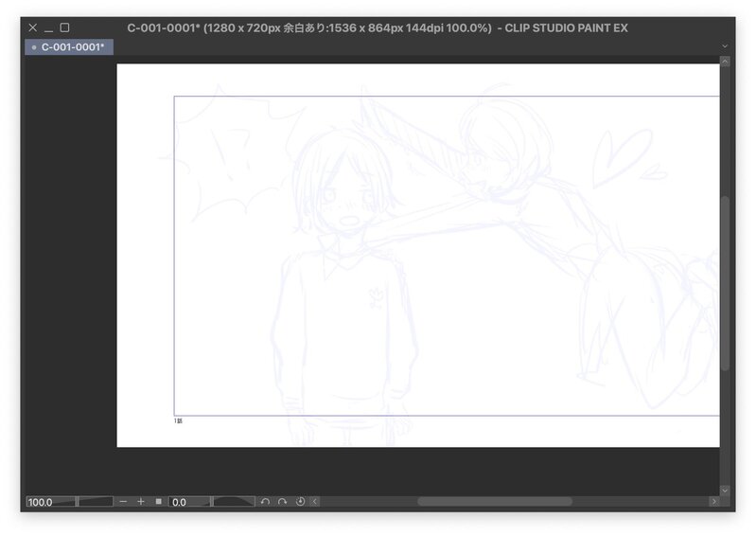Viewport: 756px width, 536px height.
Task: Click the zoom in plus icon
Action: 141,502
